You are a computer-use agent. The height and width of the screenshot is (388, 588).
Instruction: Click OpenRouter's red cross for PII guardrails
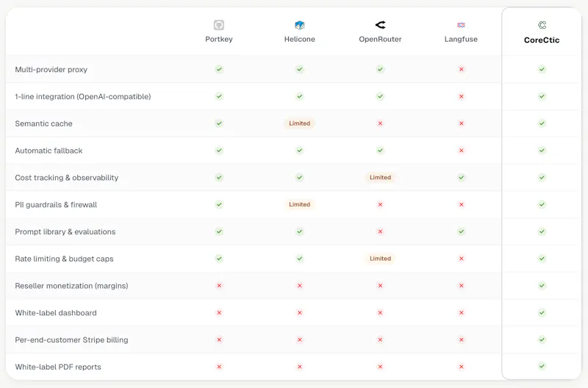[x=380, y=204]
